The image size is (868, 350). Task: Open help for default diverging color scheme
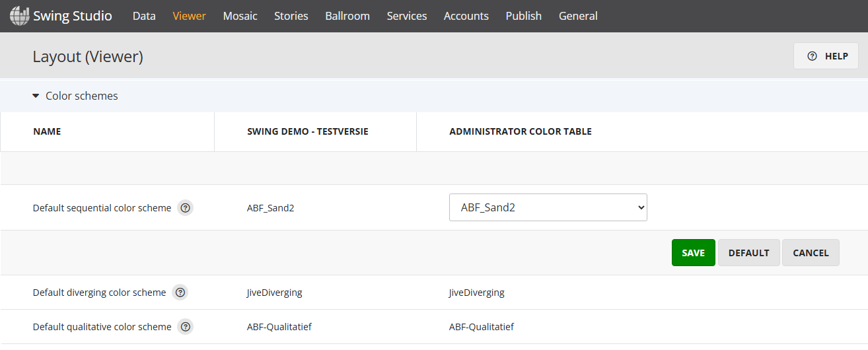coord(180,293)
